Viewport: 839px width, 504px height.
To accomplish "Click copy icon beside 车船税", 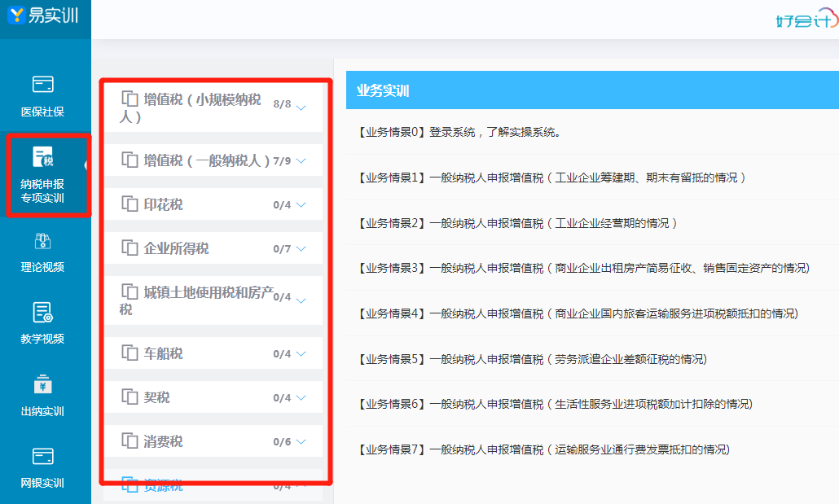I will tap(130, 353).
